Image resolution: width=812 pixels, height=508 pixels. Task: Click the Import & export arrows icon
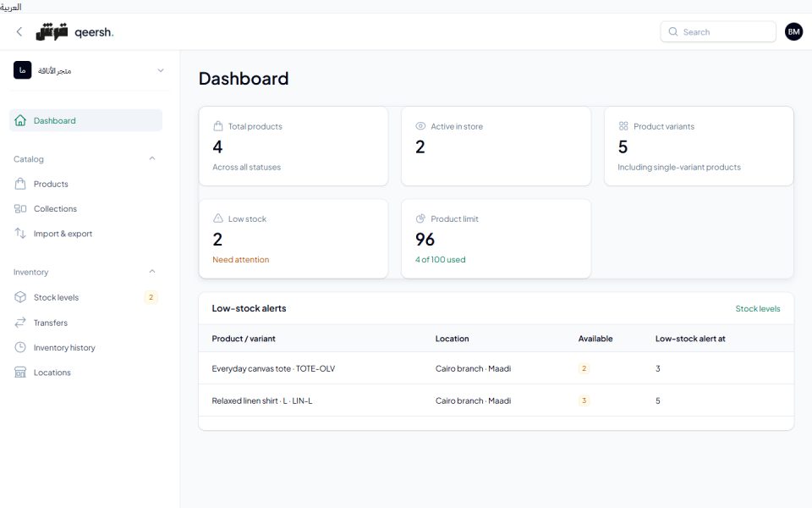(x=20, y=234)
